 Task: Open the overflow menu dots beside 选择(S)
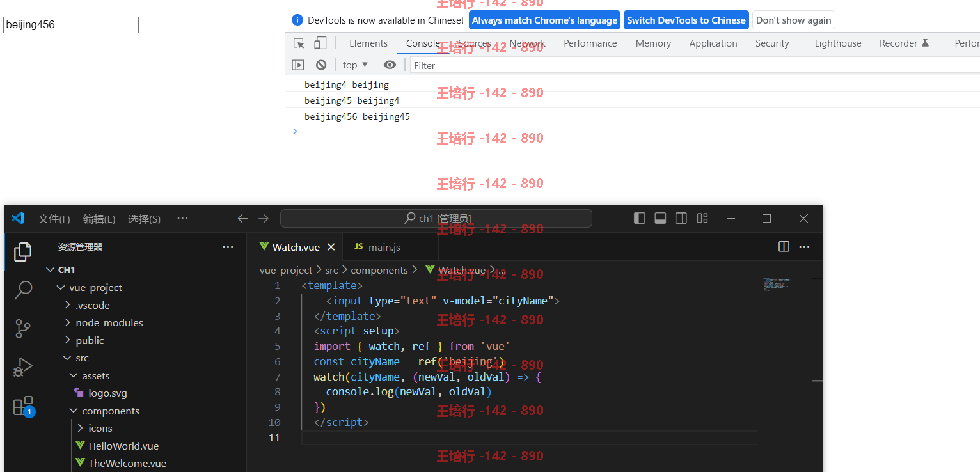point(182,218)
